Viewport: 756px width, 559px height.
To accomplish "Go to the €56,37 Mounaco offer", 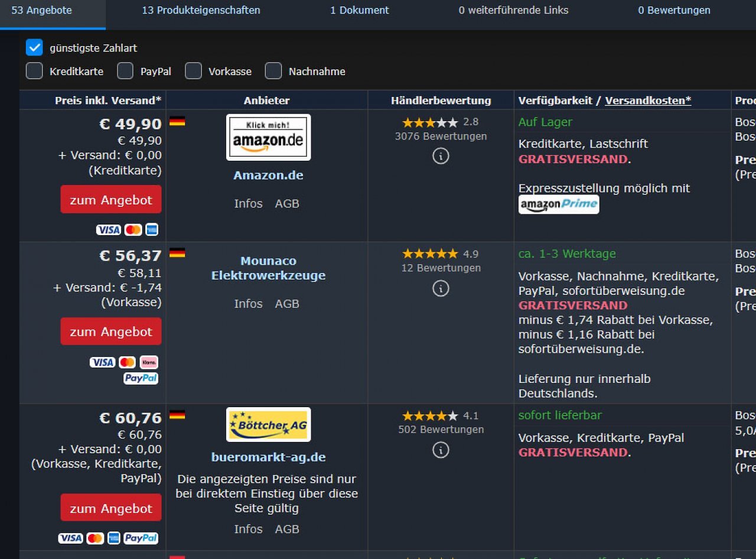I will 110,331.
